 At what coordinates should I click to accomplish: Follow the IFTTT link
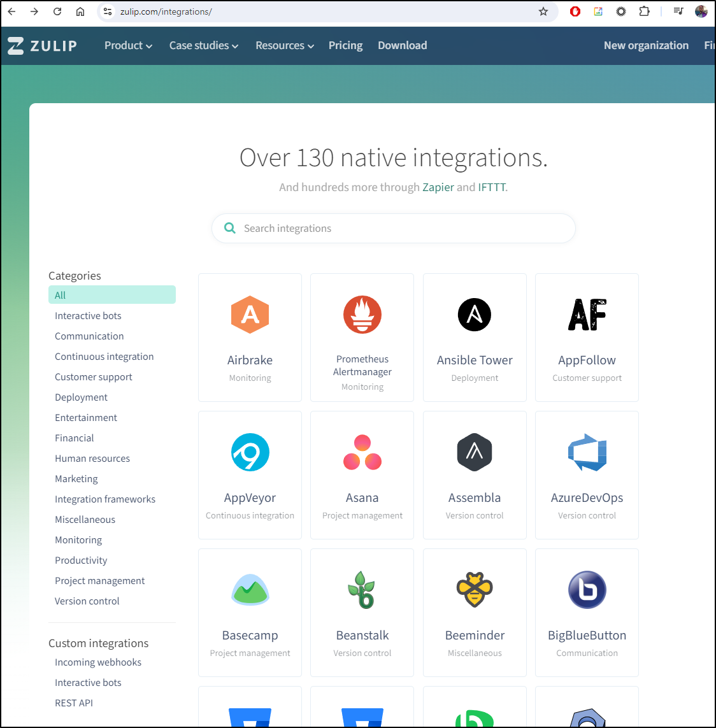(492, 187)
